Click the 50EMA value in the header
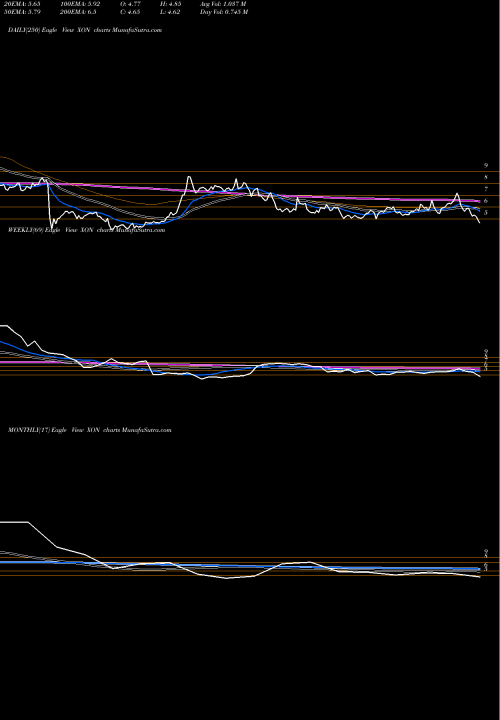 pyautogui.click(x=23, y=12)
